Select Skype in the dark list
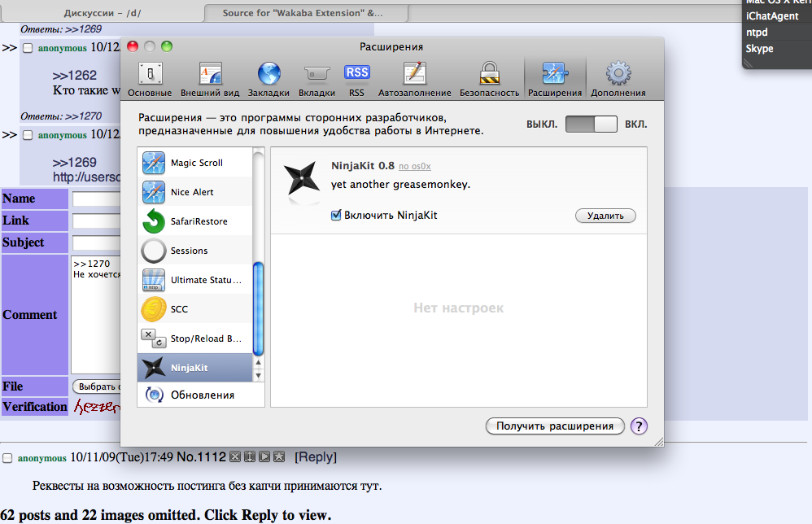812x524 pixels. (x=759, y=49)
